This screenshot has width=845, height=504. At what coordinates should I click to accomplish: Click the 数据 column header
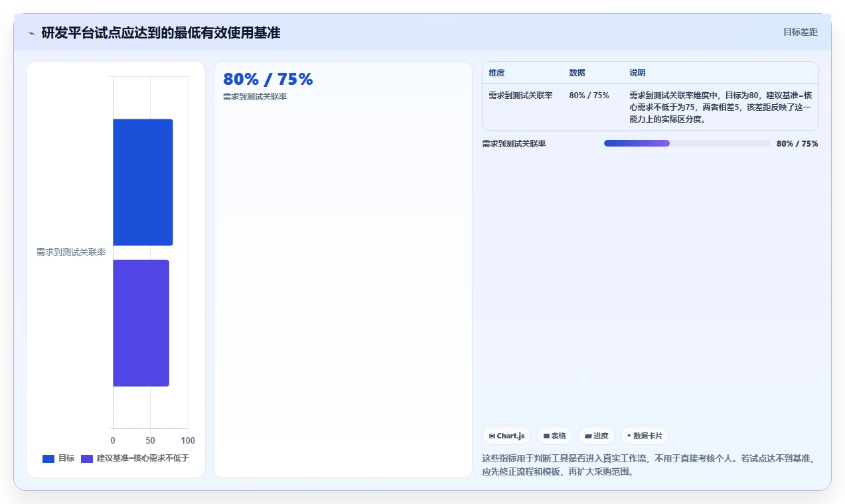pos(577,73)
